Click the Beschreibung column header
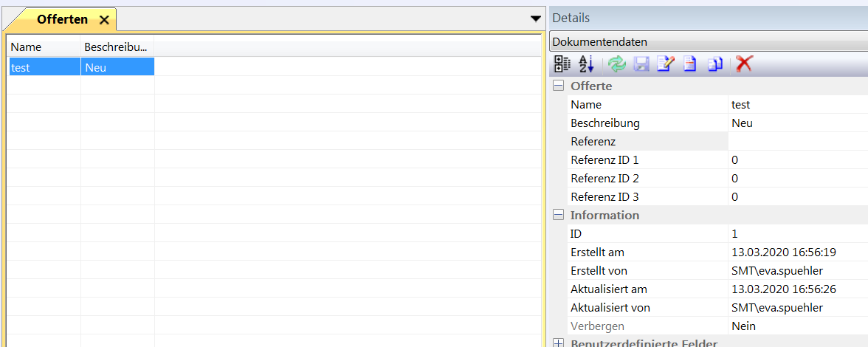The image size is (868, 347). point(117,47)
